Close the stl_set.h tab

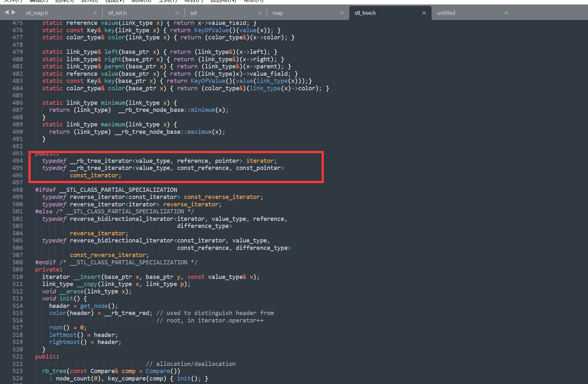point(177,13)
